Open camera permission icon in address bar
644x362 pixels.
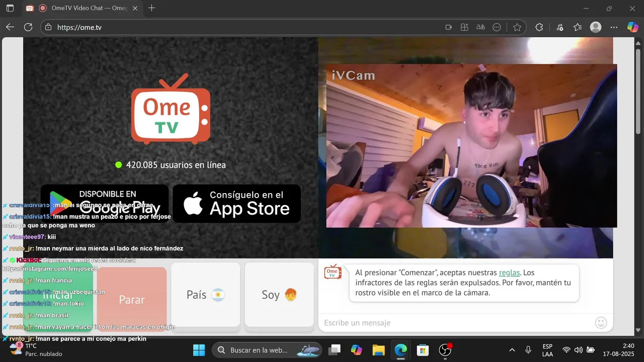(x=449, y=27)
